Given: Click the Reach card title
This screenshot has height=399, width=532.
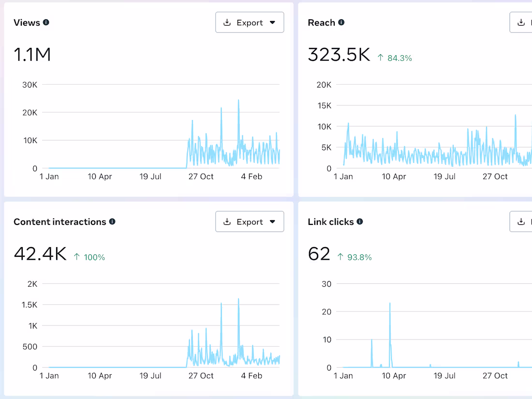Looking at the screenshot, I should point(321,23).
